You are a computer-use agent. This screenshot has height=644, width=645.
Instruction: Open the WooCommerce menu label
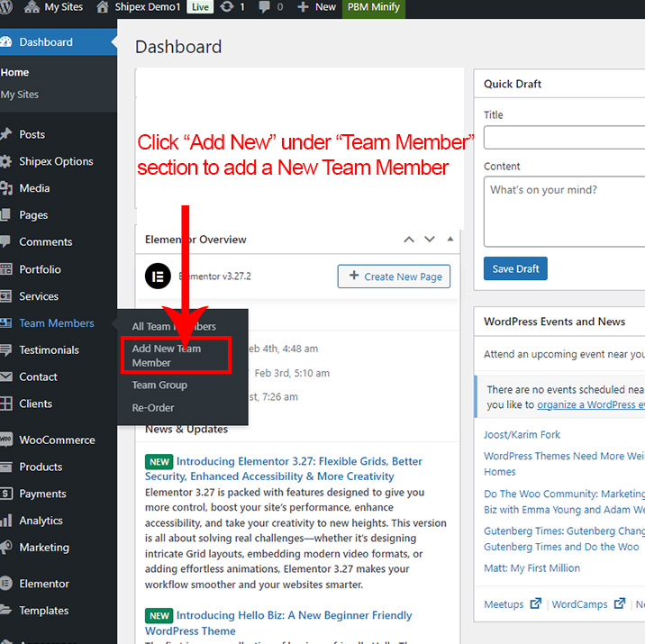point(57,440)
